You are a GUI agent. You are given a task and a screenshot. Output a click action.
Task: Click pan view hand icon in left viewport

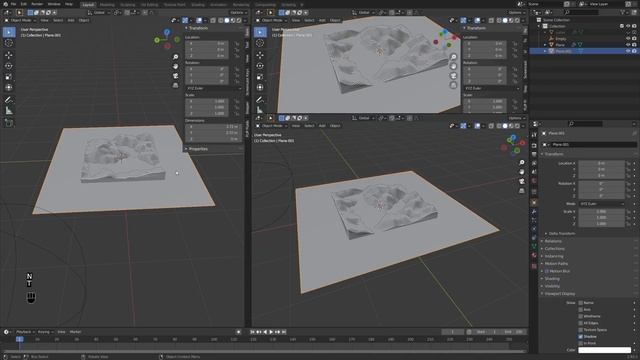pyautogui.click(x=176, y=67)
